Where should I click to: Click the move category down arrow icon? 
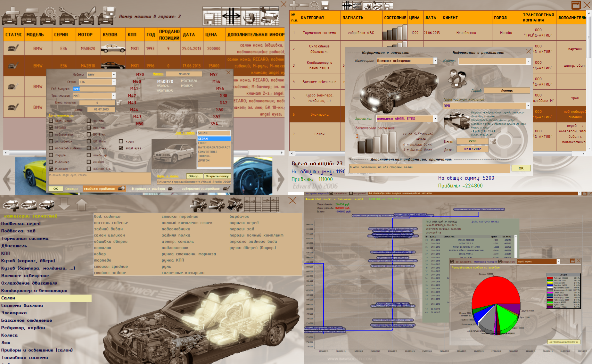(x=64, y=204)
